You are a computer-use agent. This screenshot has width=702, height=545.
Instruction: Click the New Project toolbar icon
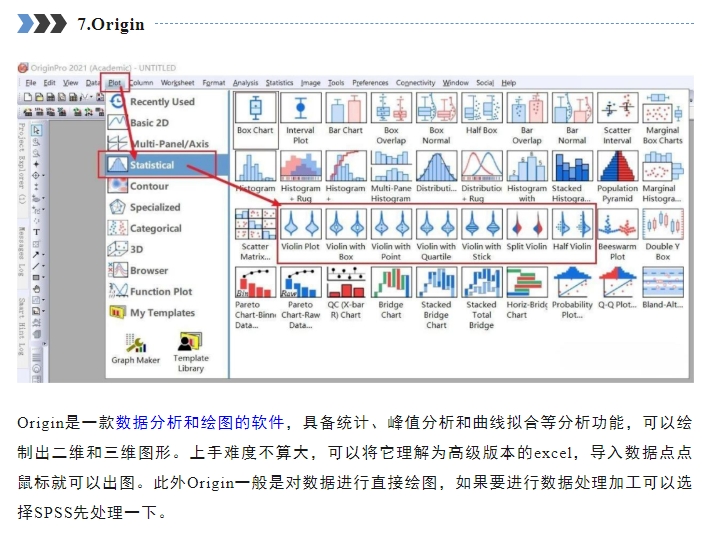(x=28, y=96)
